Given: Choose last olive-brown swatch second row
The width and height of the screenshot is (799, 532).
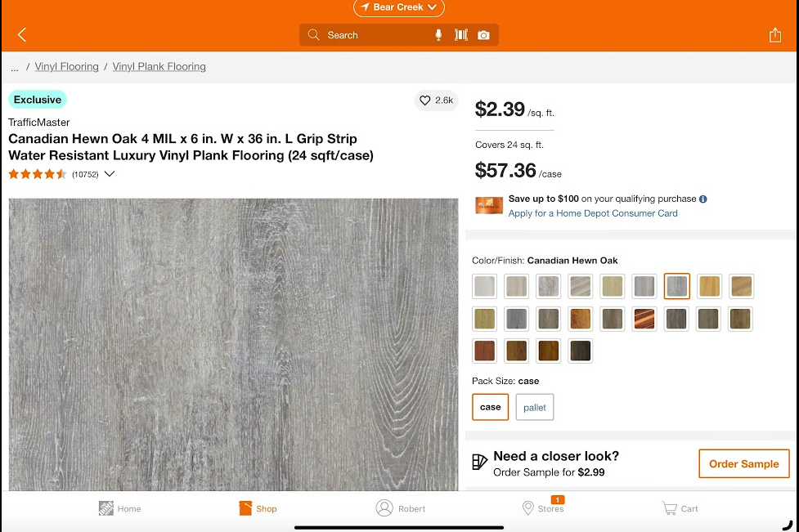Looking at the screenshot, I should 740,319.
